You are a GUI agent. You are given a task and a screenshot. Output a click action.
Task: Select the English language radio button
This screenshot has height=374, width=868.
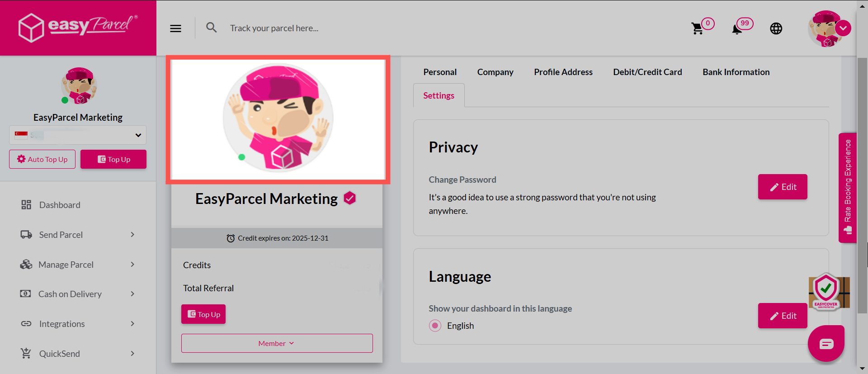435,326
